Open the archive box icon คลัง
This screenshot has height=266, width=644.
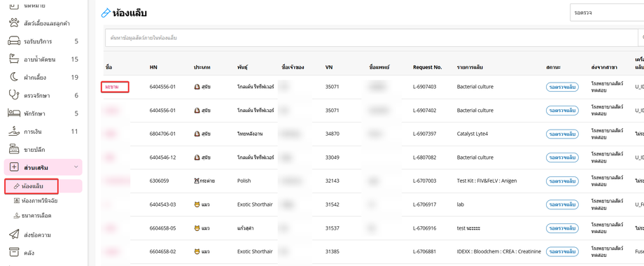[x=14, y=252]
